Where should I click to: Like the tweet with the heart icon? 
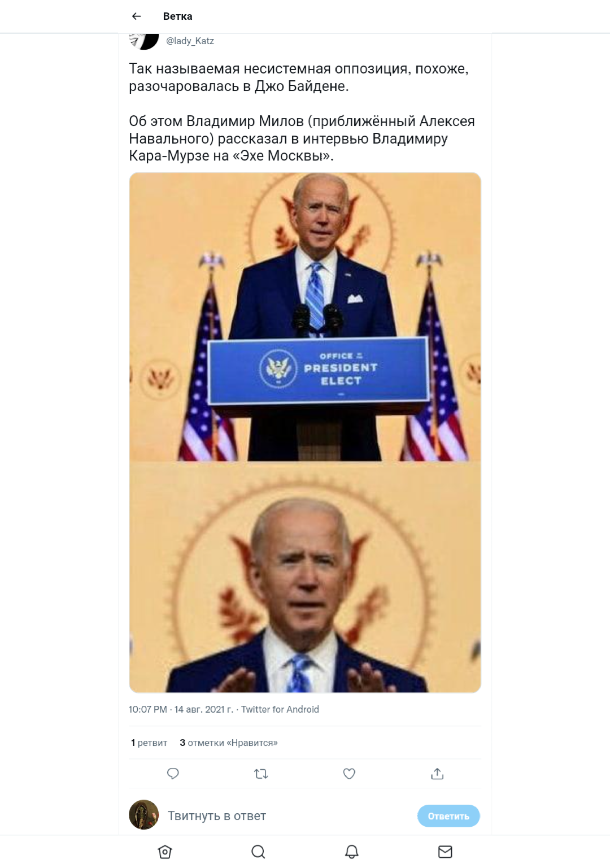[349, 774]
